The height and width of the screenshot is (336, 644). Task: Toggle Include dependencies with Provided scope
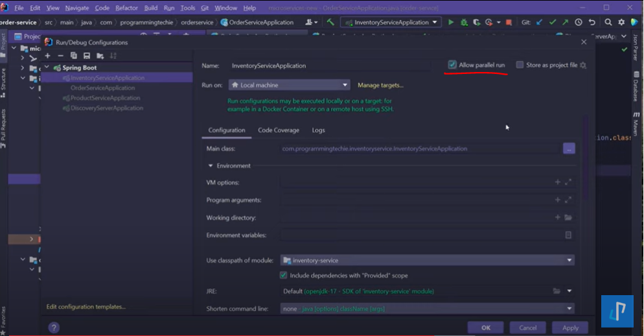click(283, 276)
